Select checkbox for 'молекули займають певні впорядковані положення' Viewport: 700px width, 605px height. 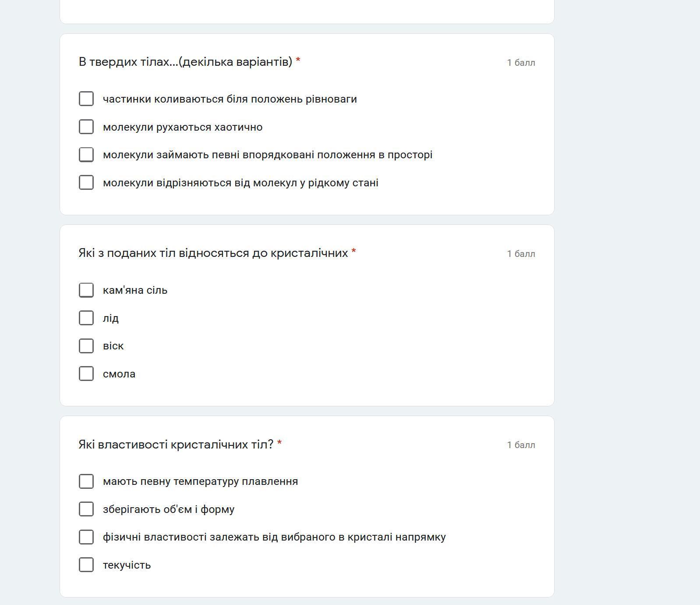(86, 154)
